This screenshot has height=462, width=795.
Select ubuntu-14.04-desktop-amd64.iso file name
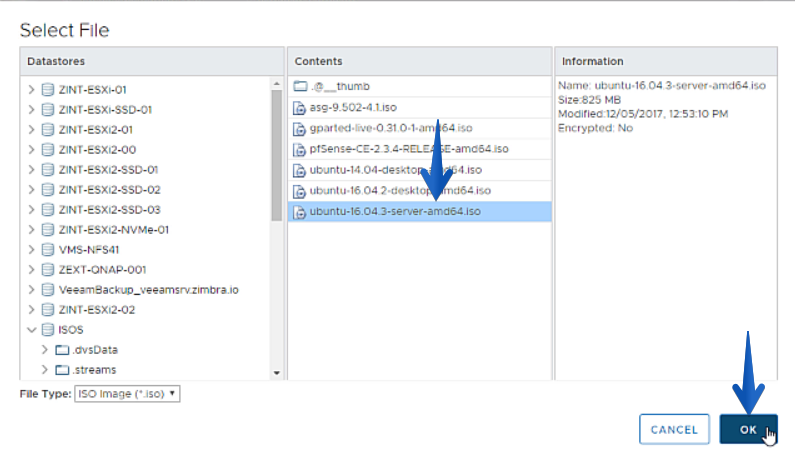coord(395,170)
